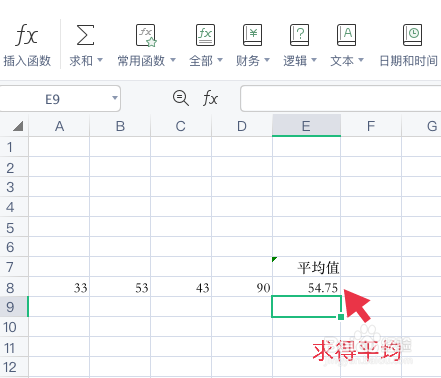This screenshot has height=378, width=441.
Task: Expand the 文本 dropdown arrow
Action: pos(361,61)
